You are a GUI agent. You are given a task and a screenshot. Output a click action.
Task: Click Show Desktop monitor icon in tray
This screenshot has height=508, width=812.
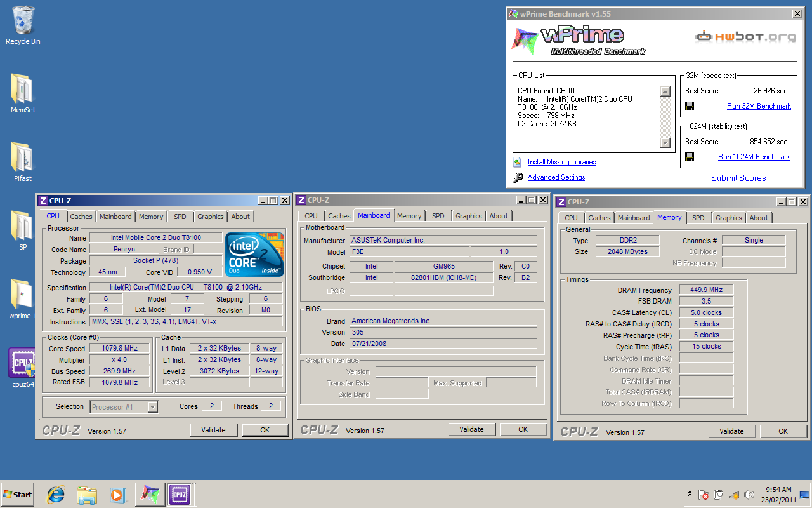point(804,495)
